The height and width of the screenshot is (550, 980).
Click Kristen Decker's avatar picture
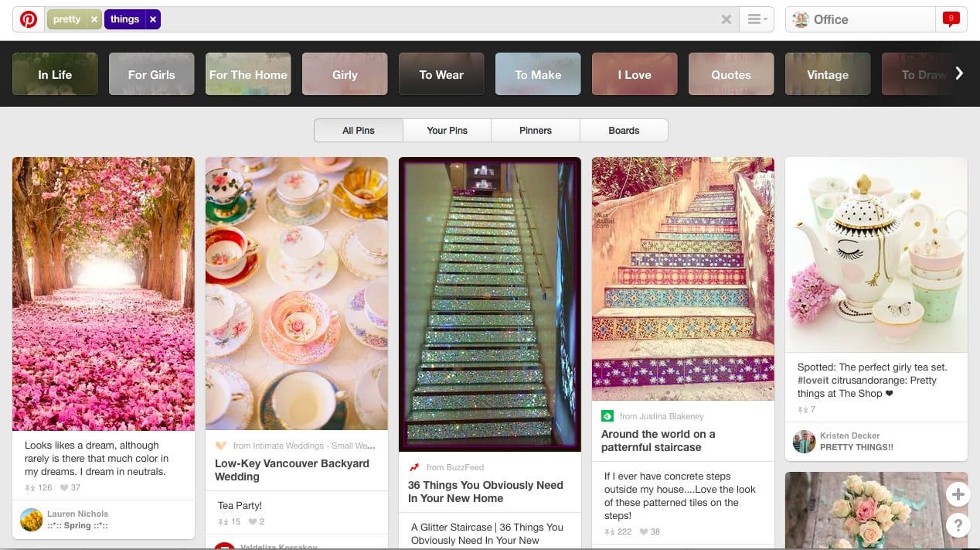[x=805, y=442]
